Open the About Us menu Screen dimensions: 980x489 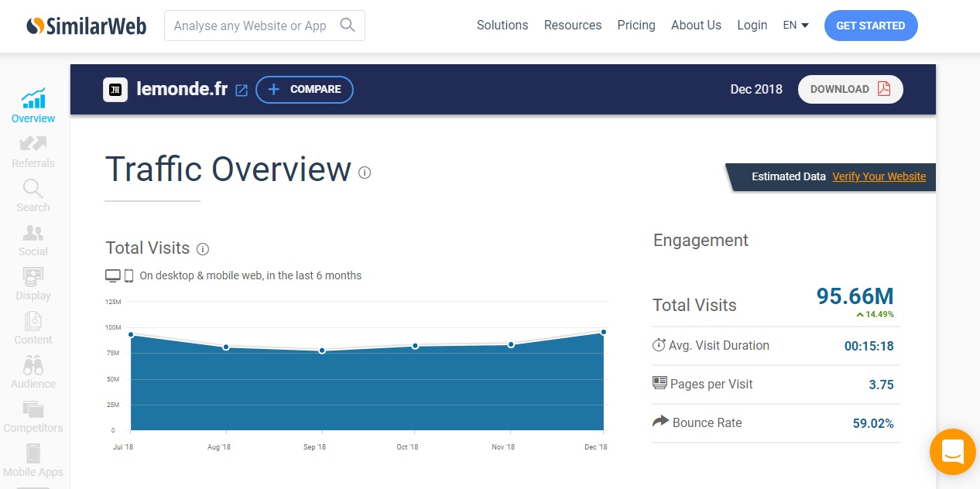(696, 26)
